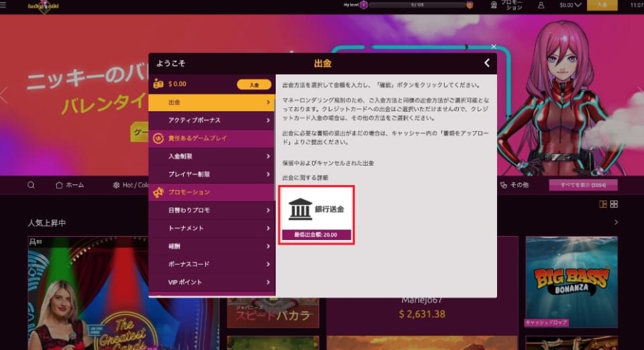
Task: Click the My level progress bar
Action: tap(417, 5)
